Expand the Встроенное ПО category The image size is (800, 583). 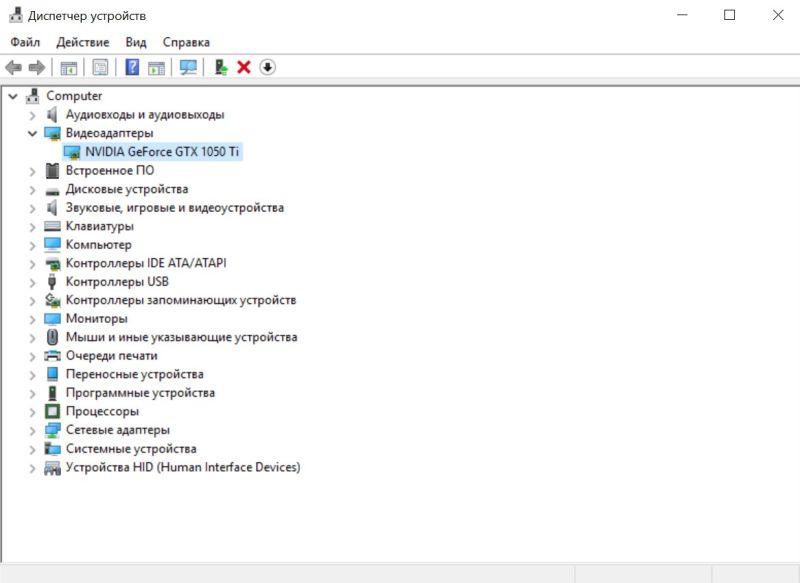[x=32, y=171]
